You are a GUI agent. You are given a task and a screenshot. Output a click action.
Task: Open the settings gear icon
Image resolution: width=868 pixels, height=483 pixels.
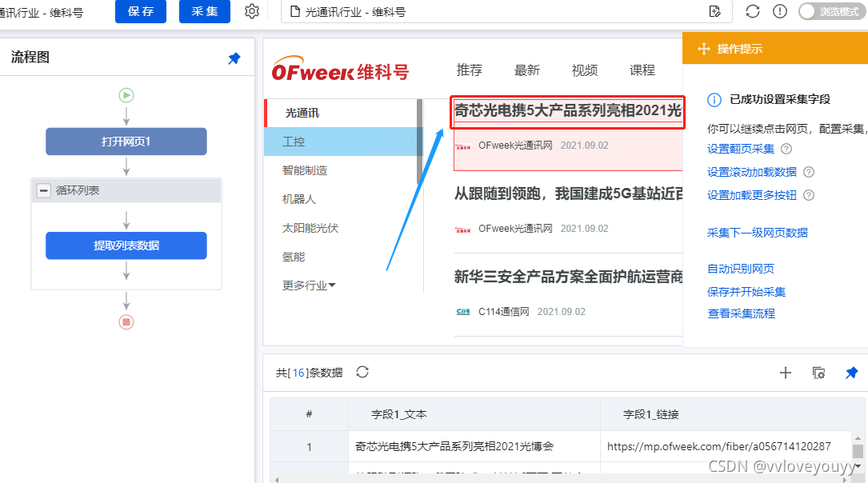click(x=252, y=11)
